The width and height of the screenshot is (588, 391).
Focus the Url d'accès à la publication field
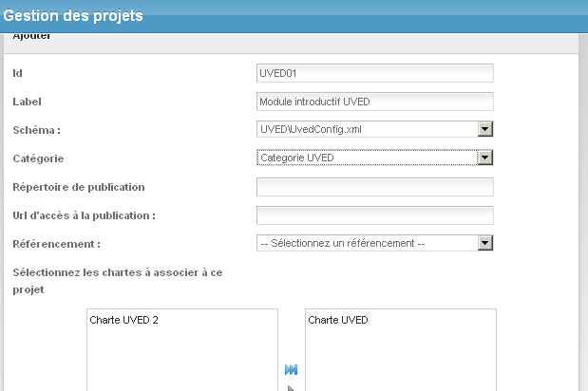(375, 214)
